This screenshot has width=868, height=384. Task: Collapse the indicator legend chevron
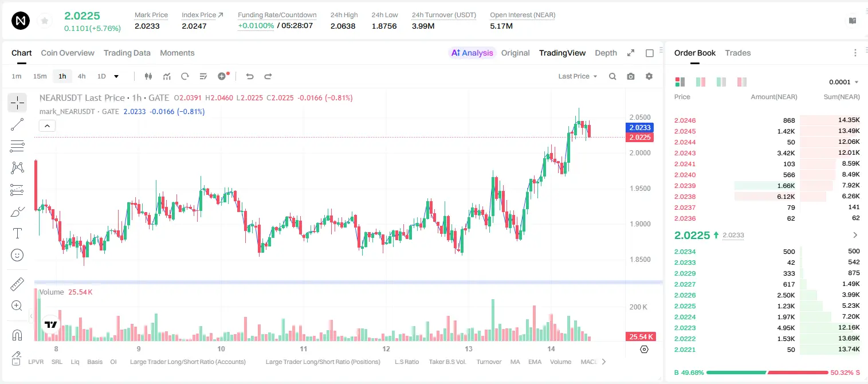click(x=47, y=126)
